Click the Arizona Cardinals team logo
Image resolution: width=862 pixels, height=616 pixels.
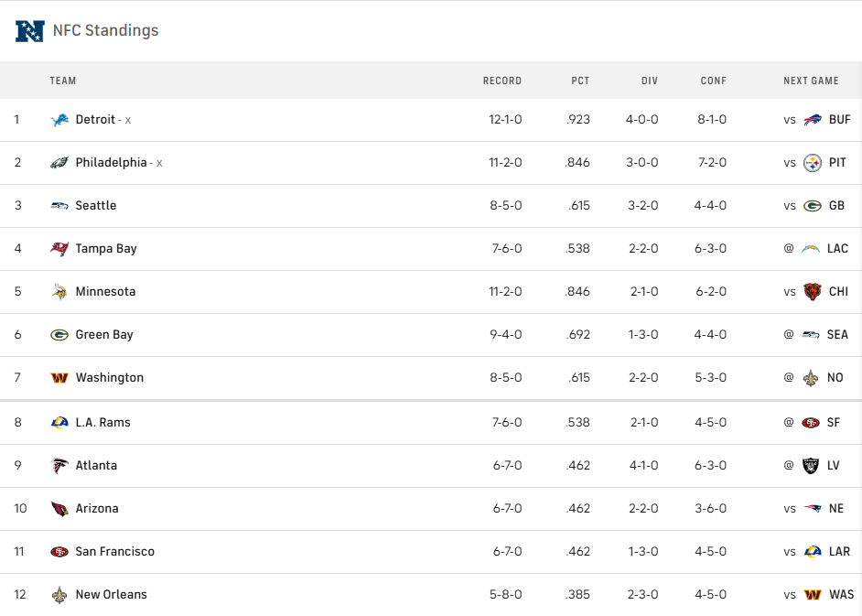(59, 509)
